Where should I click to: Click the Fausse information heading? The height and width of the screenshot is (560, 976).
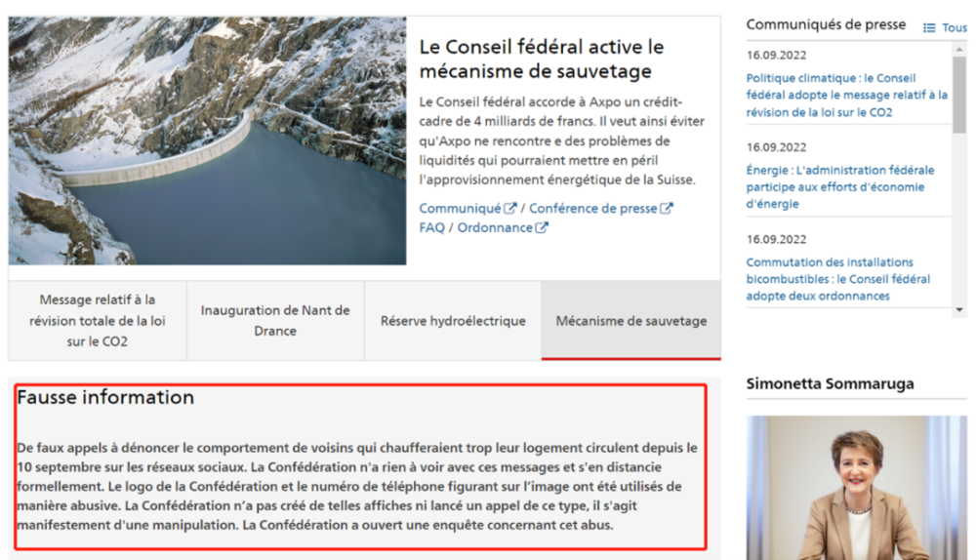tap(105, 397)
